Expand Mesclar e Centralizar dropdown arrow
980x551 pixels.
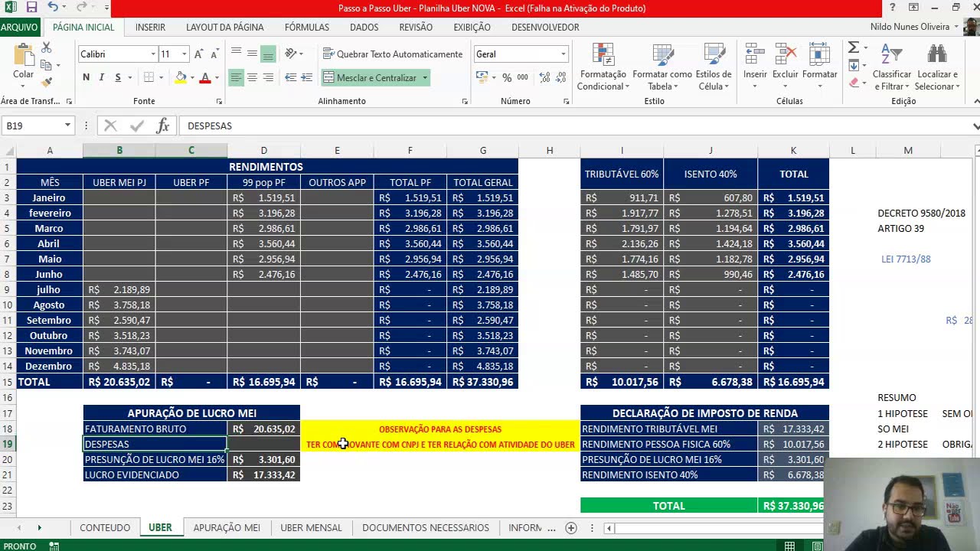click(425, 77)
